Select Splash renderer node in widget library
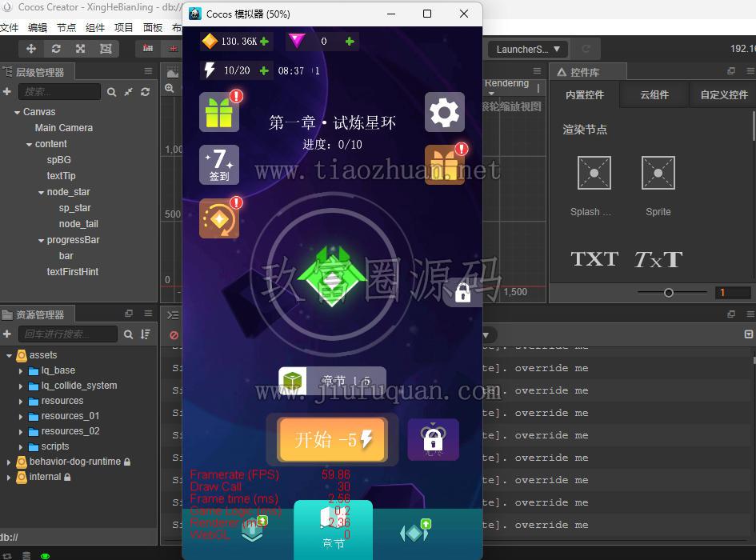The height and width of the screenshot is (560, 756). [x=594, y=173]
